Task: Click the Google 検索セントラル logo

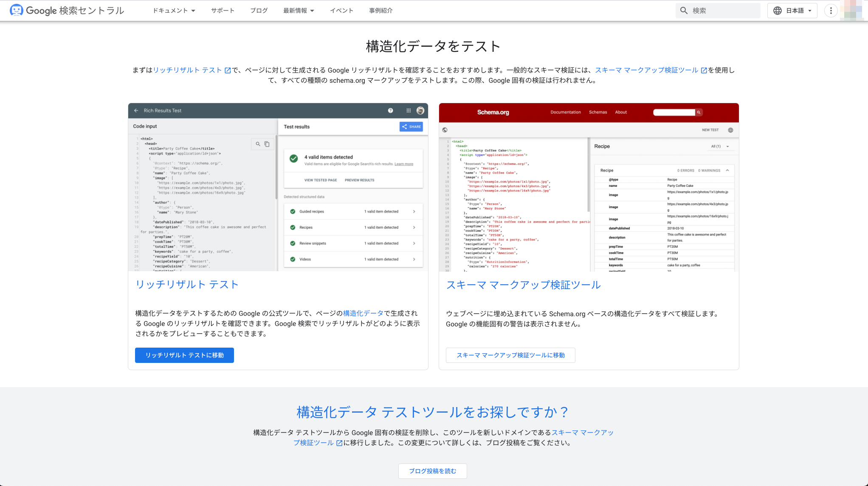Action: tap(67, 10)
